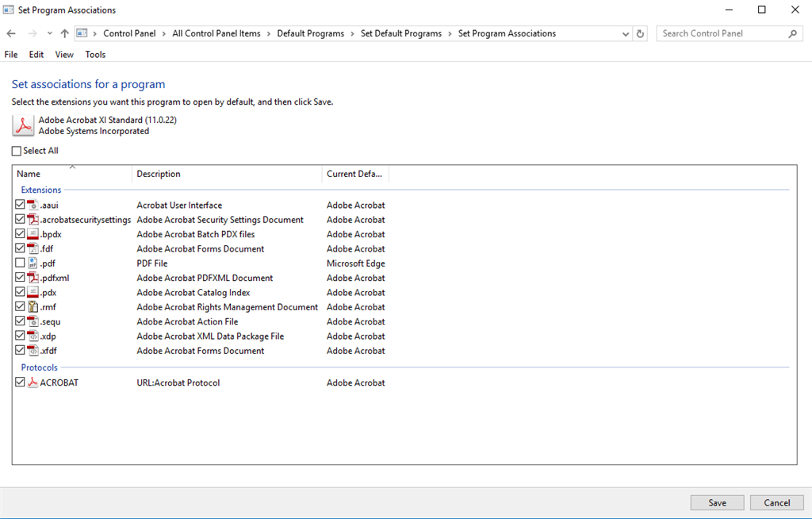Viewport: 812px width, 519px height.
Task: Click the Control Panel icon in address bar
Action: point(82,33)
